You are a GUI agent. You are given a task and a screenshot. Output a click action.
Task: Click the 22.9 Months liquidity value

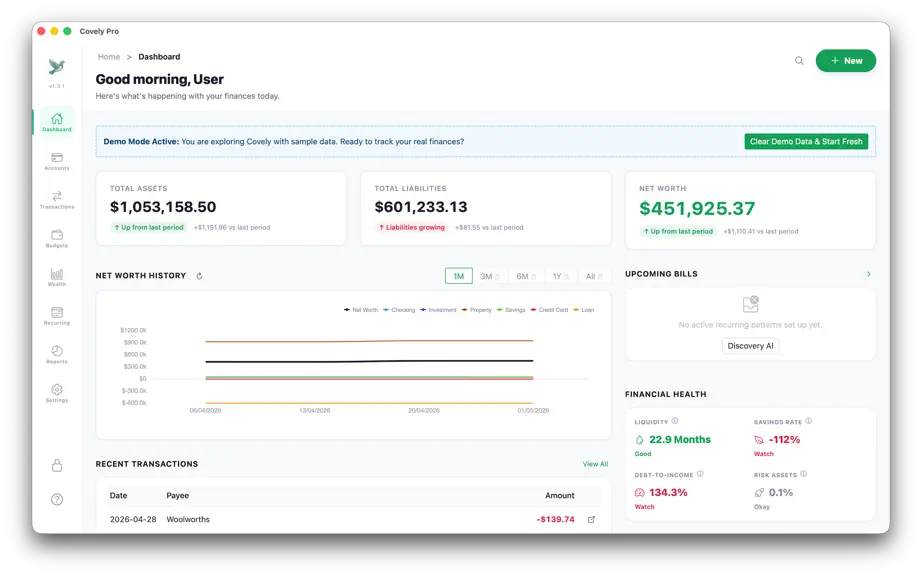point(680,440)
